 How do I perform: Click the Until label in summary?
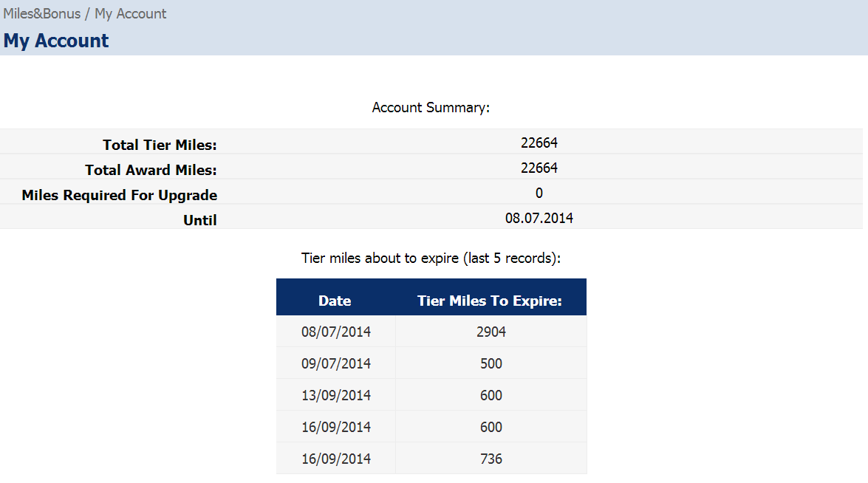(x=200, y=220)
